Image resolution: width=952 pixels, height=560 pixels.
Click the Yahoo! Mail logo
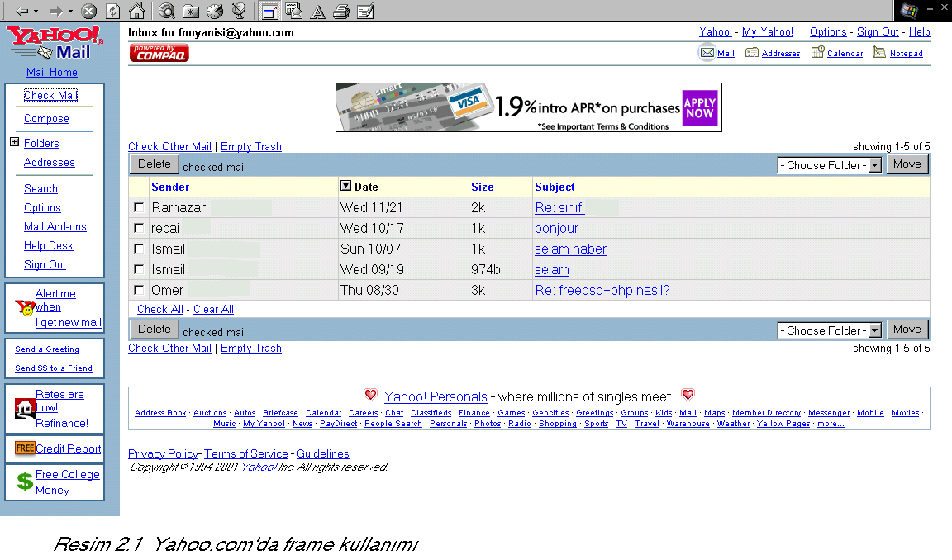[55, 42]
